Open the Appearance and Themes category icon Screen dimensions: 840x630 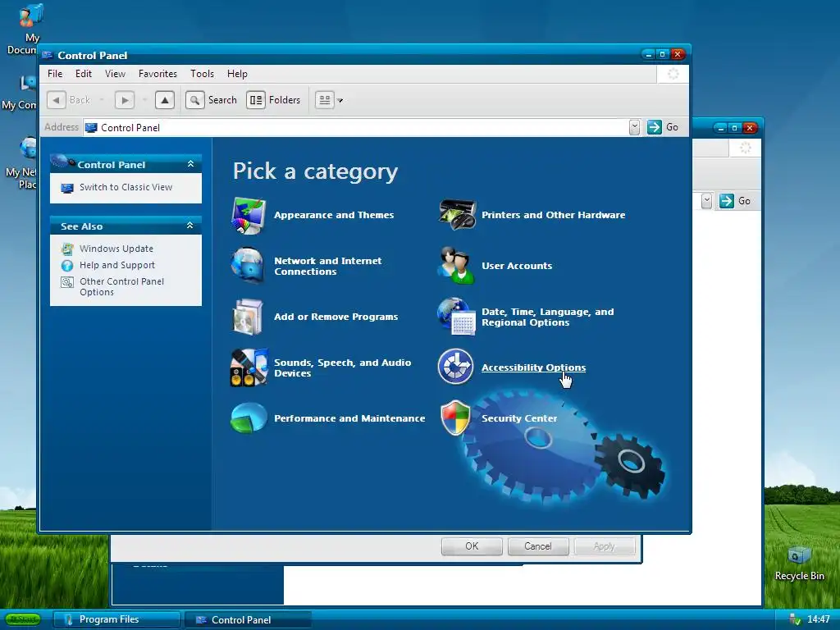[248, 216]
